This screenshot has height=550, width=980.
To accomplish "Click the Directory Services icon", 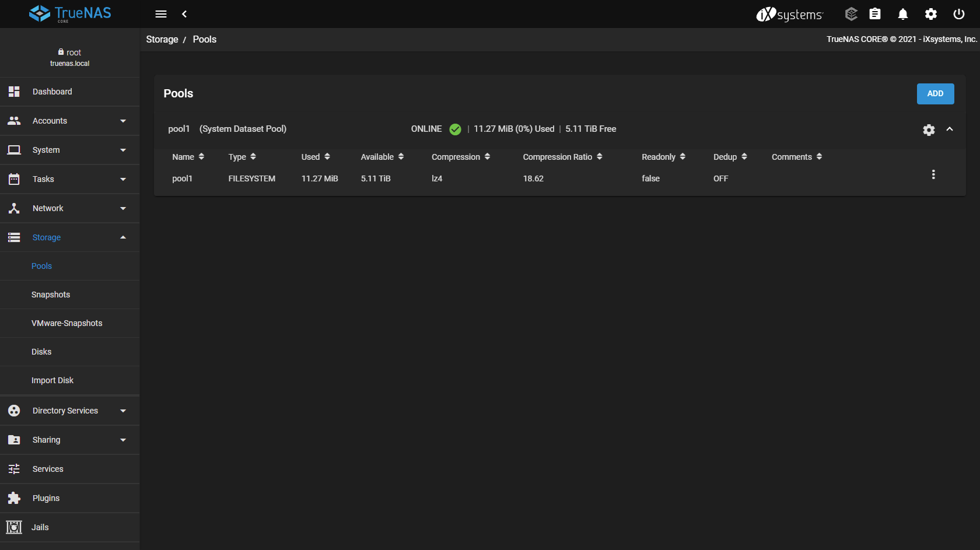I will point(14,411).
